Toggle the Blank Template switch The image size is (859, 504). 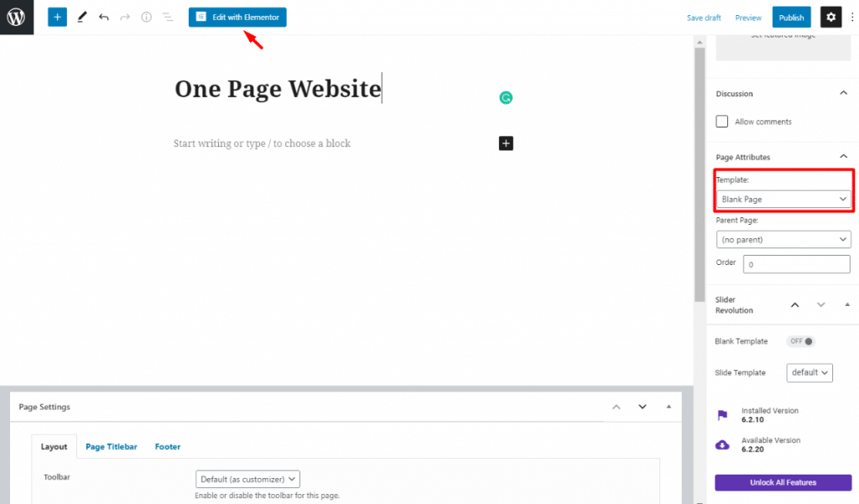801,341
